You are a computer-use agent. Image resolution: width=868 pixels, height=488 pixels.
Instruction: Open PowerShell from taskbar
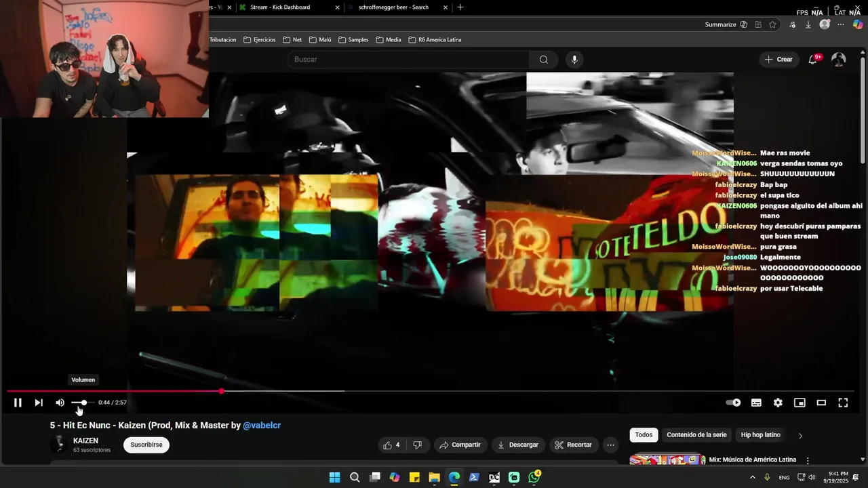pyautogui.click(x=474, y=477)
